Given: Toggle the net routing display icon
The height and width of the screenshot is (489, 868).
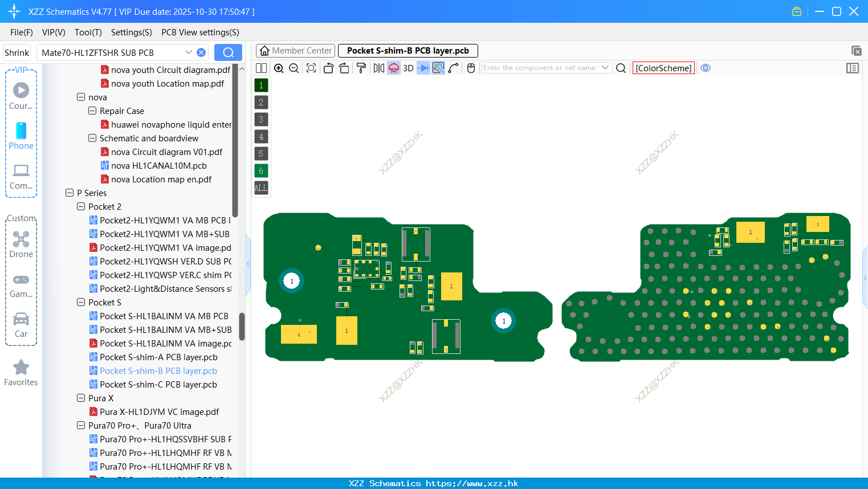Looking at the screenshot, I should (x=438, y=68).
